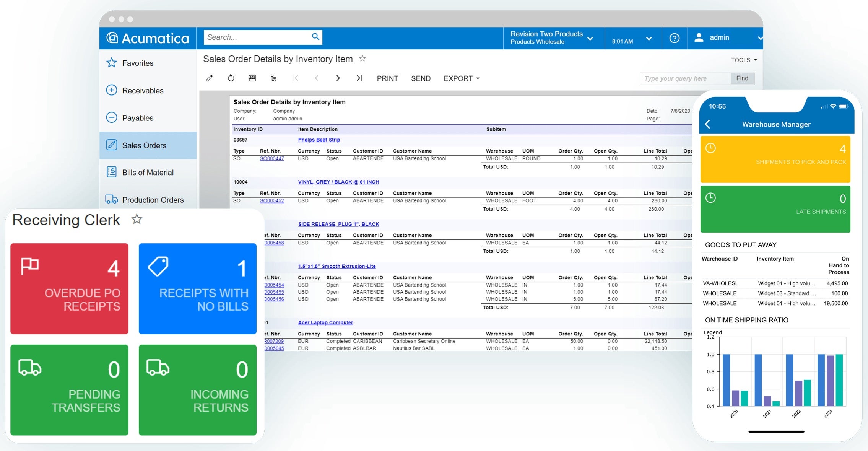Toggle the favorite star on Sales Order Details report
Viewport: 868px width, 451px height.
pyautogui.click(x=362, y=58)
